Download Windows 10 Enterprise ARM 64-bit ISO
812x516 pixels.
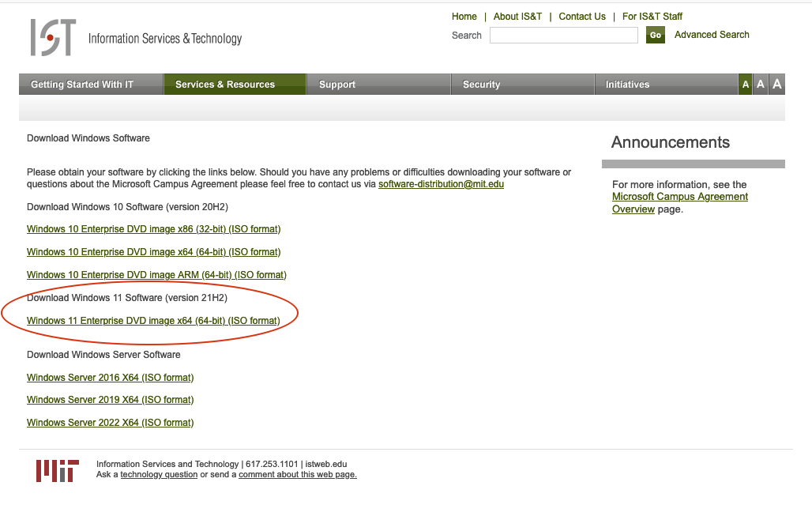(x=156, y=274)
